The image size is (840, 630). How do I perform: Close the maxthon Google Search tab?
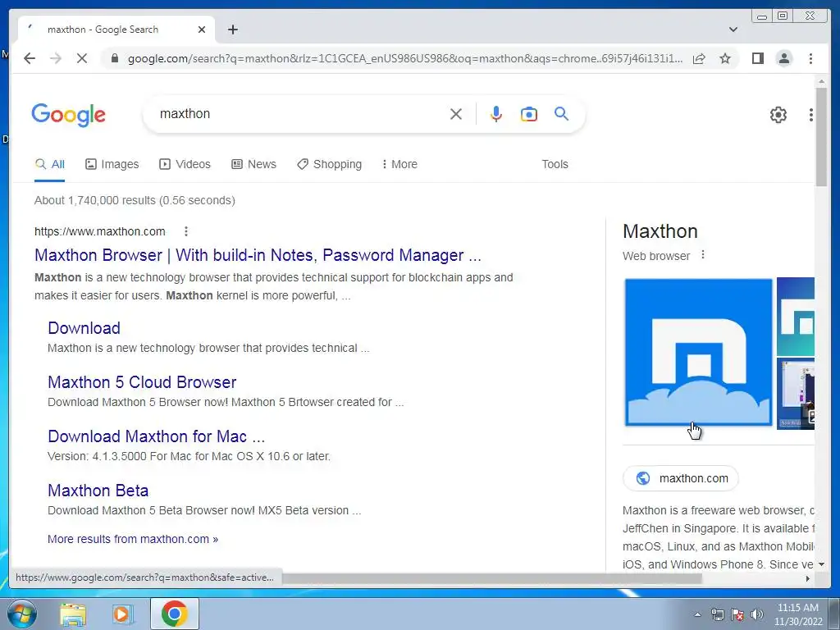202,30
